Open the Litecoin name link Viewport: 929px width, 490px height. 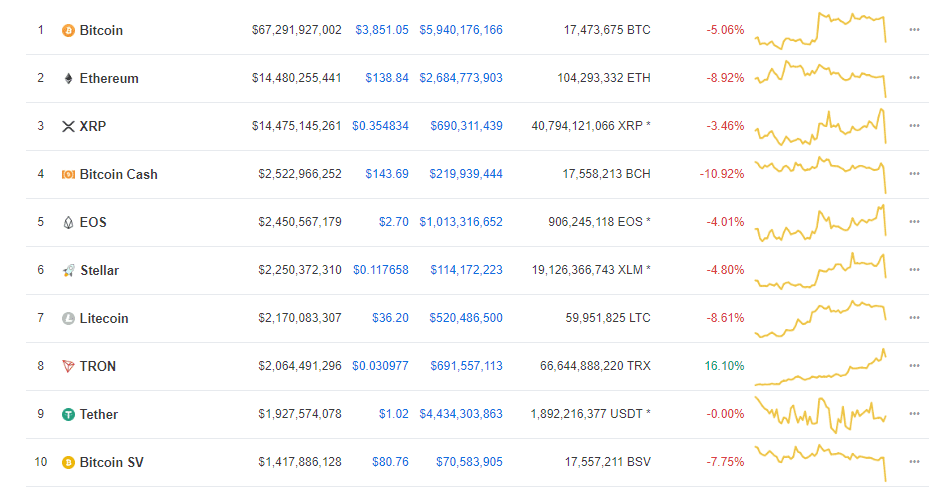pos(104,318)
